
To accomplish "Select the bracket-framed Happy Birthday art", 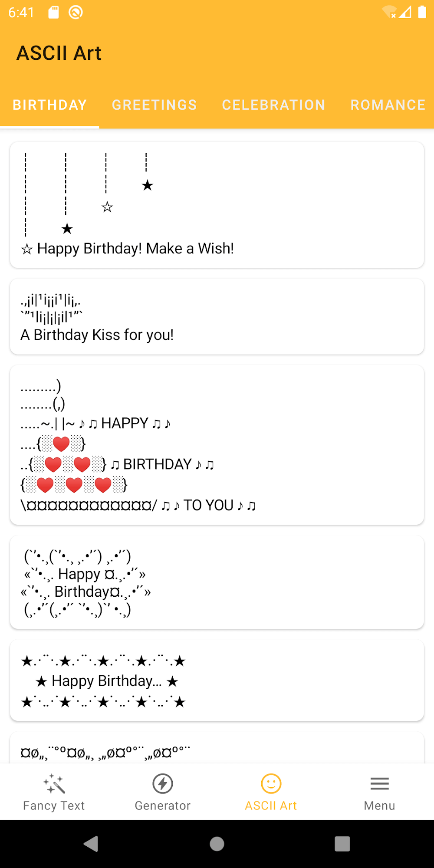I will 217,582.
